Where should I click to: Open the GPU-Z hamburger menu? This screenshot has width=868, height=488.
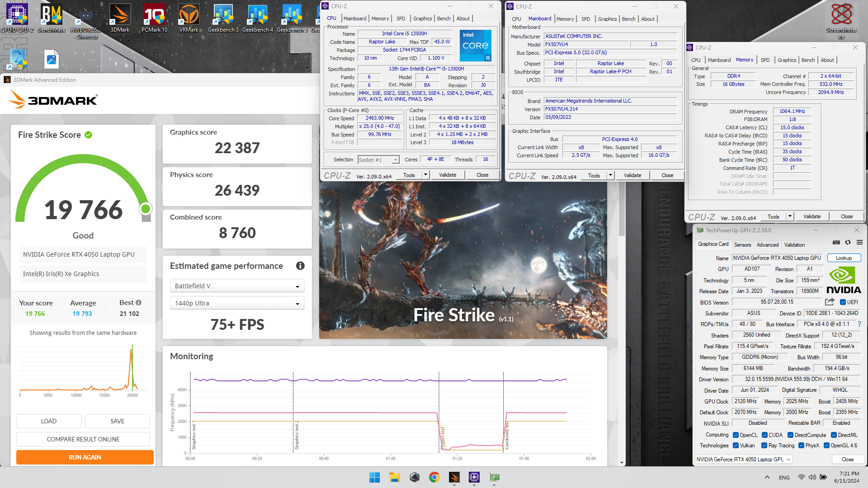tap(859, 243)
